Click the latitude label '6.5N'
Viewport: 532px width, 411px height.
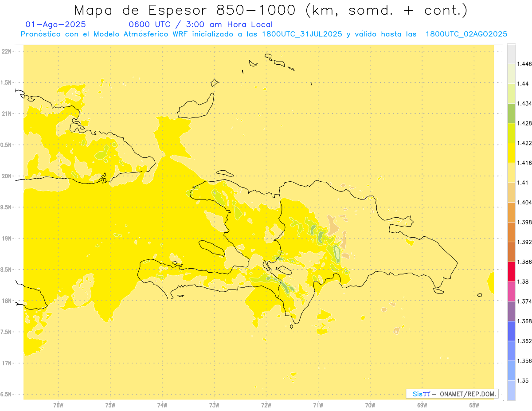click(7, 394)
